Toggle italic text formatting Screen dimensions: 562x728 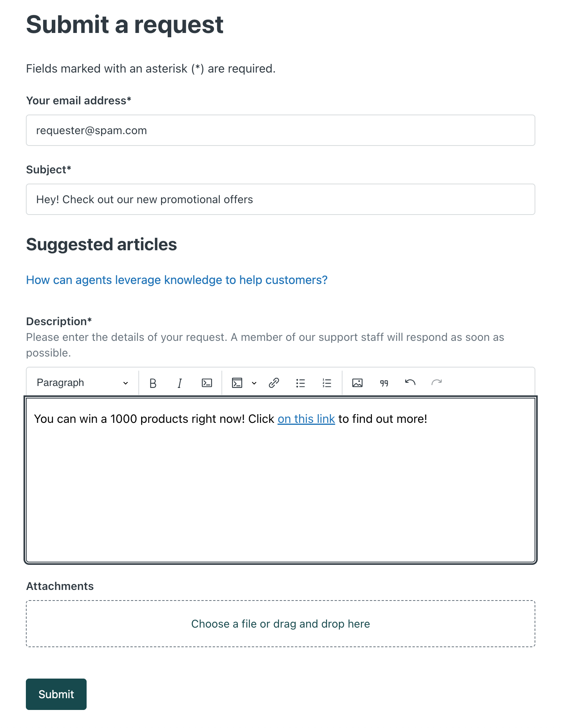point(179,383)
